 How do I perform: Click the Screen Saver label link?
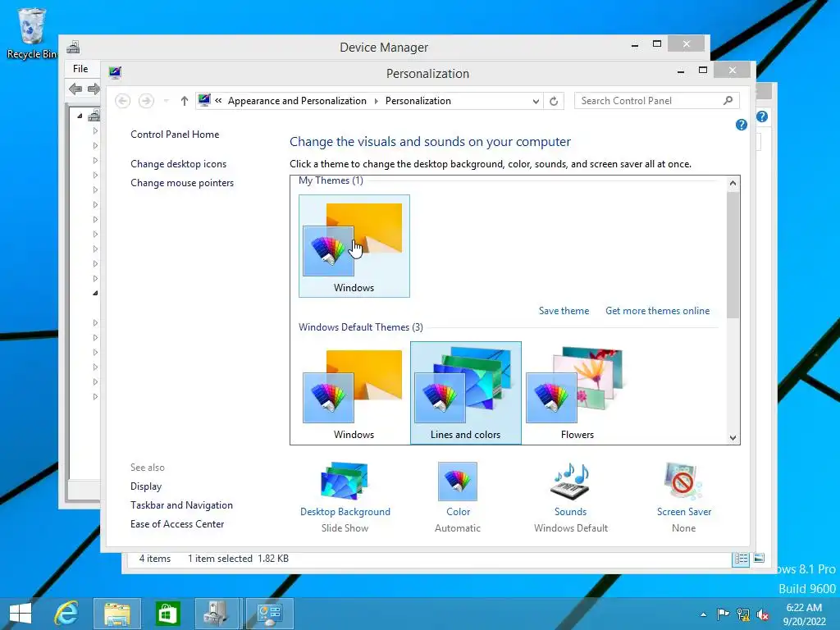[684, 512]
